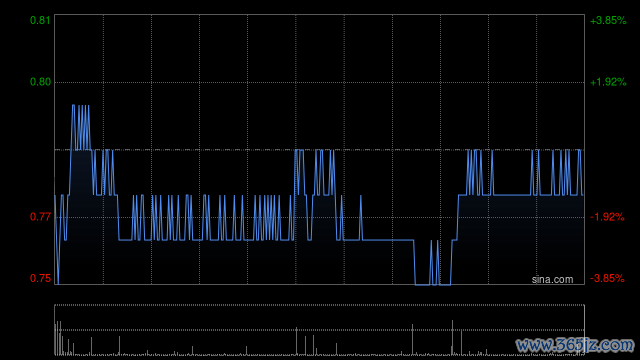Click the 0.80 price axis label

pyautogui.click(x=40, y=82)
